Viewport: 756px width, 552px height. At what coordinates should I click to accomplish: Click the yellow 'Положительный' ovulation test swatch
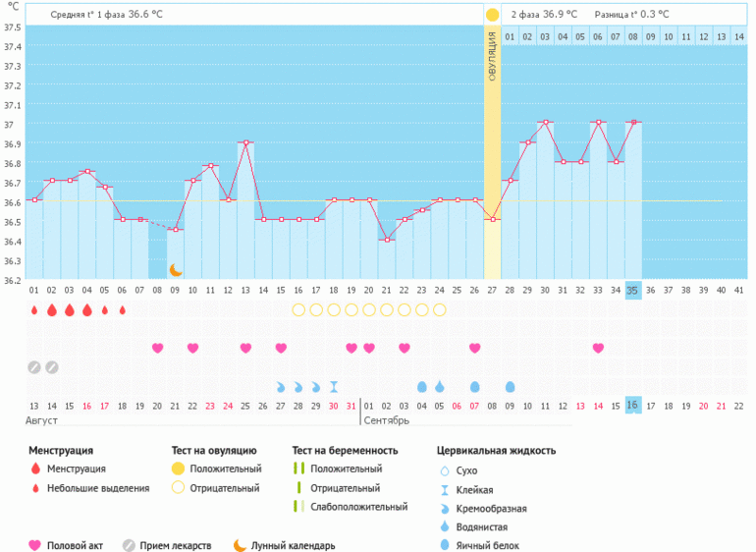(179, 469)
